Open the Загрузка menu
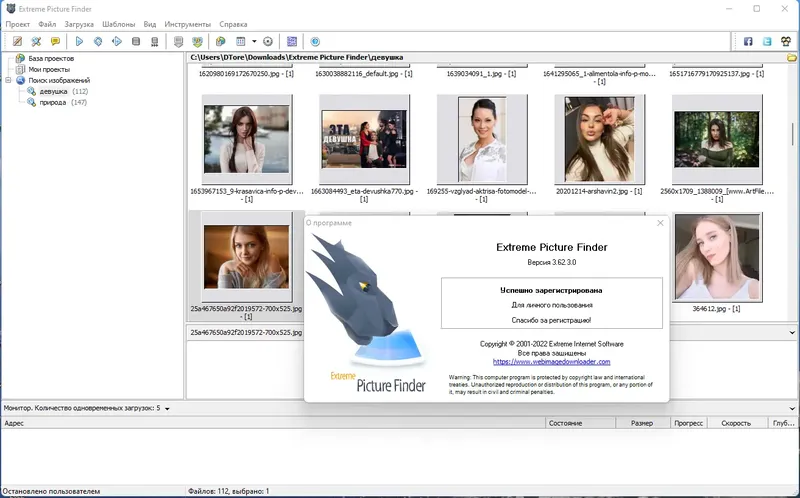Image resolution: width=800 pixels, height=498 pixels. click(79, 24)
